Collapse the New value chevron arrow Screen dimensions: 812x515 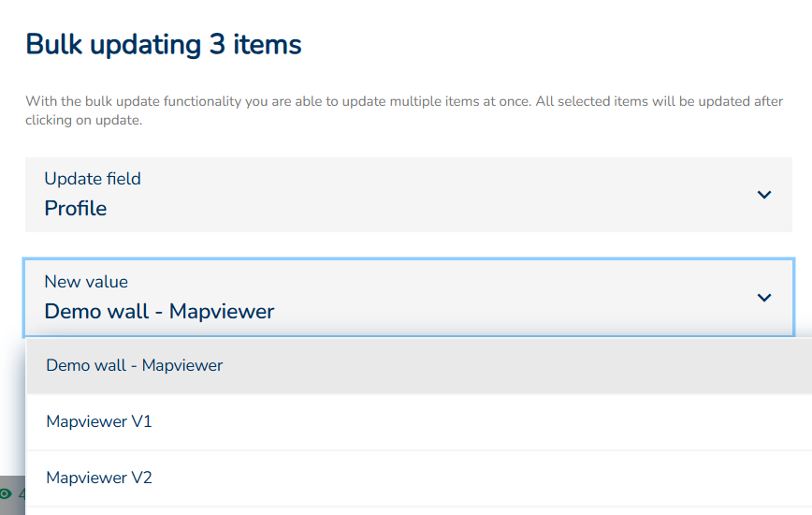[x=764, y=298]
